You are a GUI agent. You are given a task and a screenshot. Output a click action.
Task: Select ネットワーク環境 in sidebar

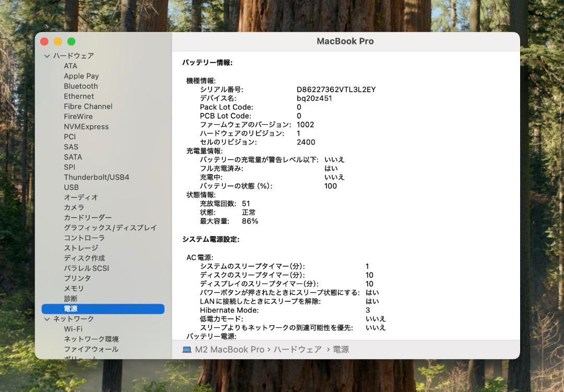91,339
